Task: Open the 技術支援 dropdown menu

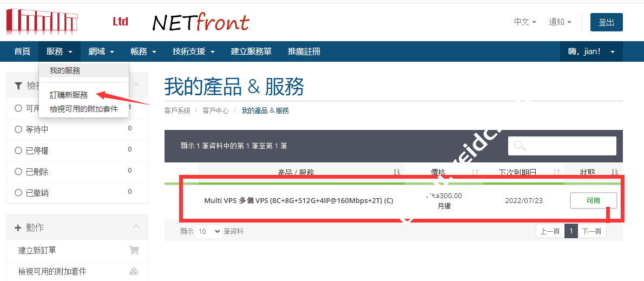Action: click(194, 52)
